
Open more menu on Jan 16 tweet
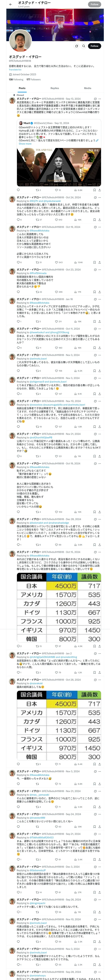point(100,299)
